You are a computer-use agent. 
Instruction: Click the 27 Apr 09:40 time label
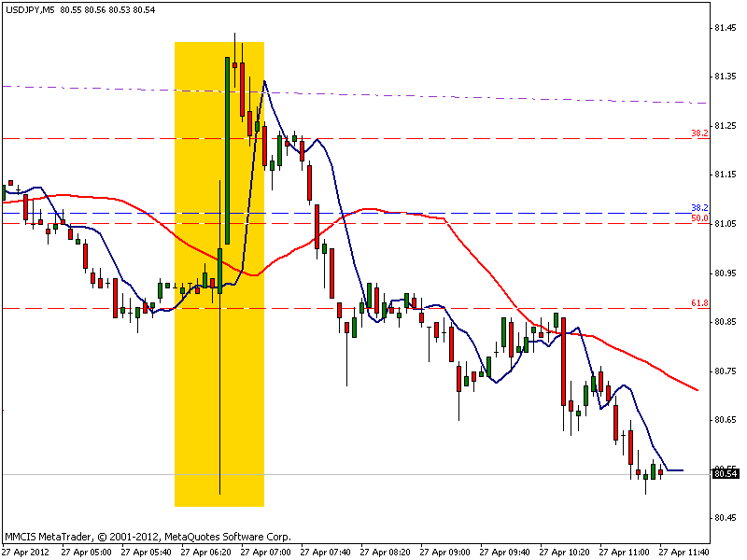(x=504, y=553)
